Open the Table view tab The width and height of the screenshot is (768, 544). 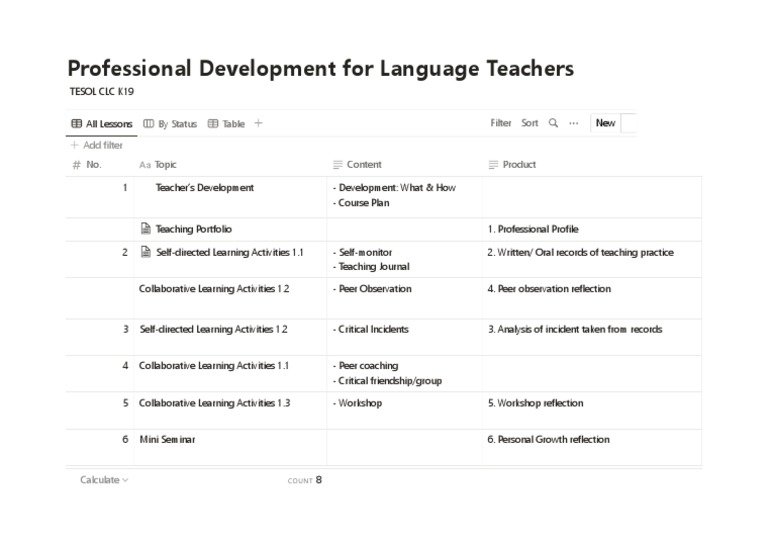click(226, 124)
